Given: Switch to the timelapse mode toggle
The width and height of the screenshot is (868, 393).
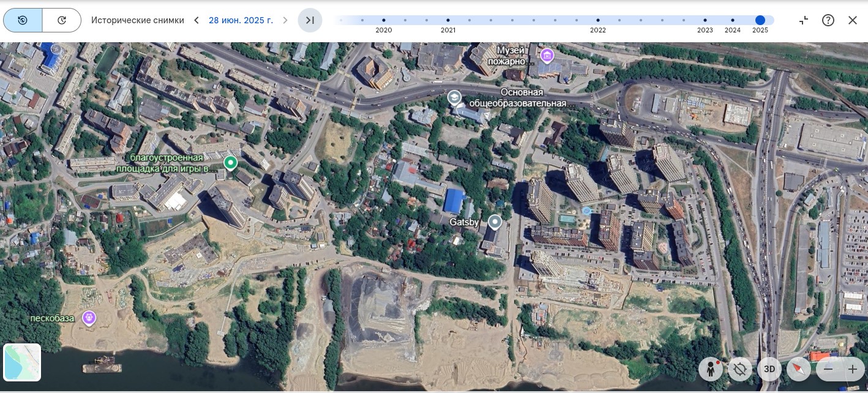Looking at the screenshot, I should tap(62, 20).
